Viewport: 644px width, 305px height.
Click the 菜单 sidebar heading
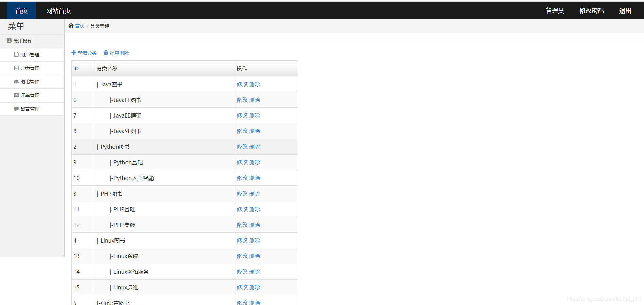tap(16, 26)
